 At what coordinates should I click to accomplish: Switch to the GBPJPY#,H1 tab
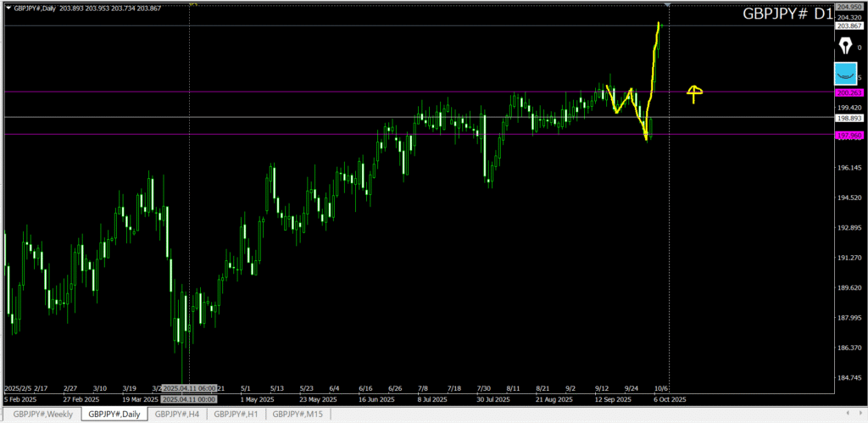pyautogui.click(x=236, y=414)
